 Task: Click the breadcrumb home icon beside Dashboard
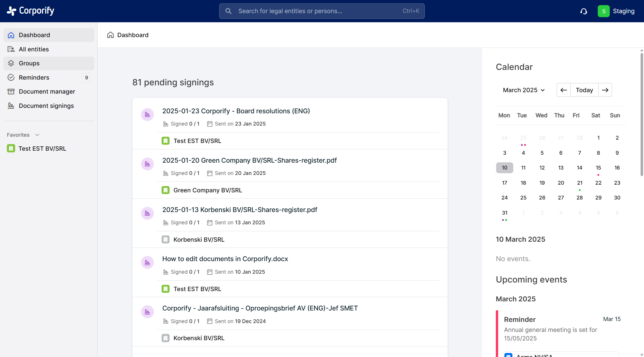(x=110, y=35)
